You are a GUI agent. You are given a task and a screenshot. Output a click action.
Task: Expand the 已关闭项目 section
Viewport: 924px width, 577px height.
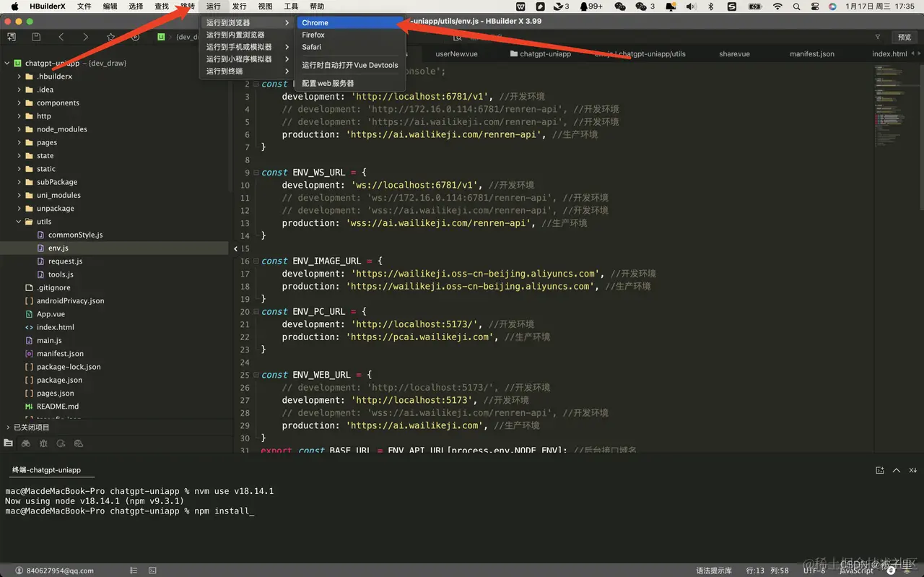pyautogui.click(x=8, y=428)
